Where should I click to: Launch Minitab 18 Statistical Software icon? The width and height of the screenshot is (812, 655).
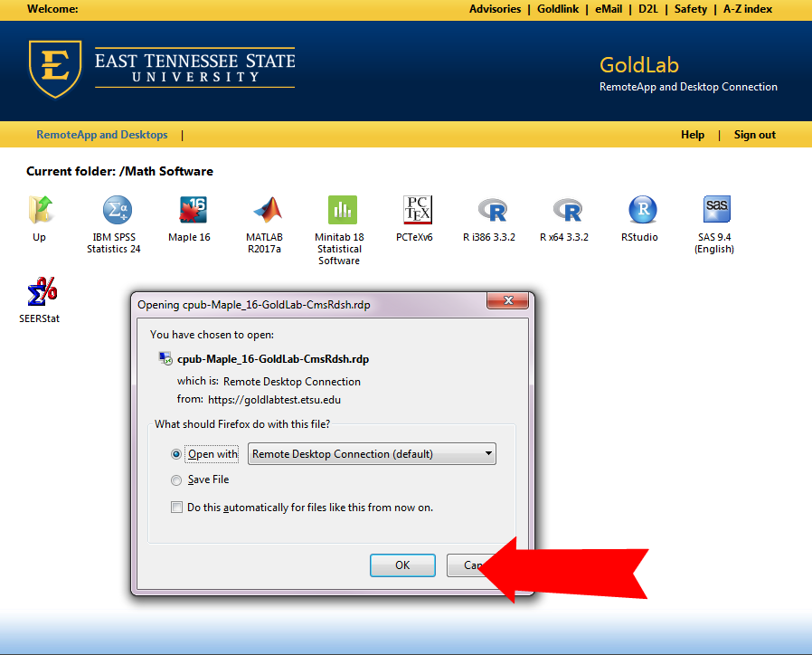342,211
